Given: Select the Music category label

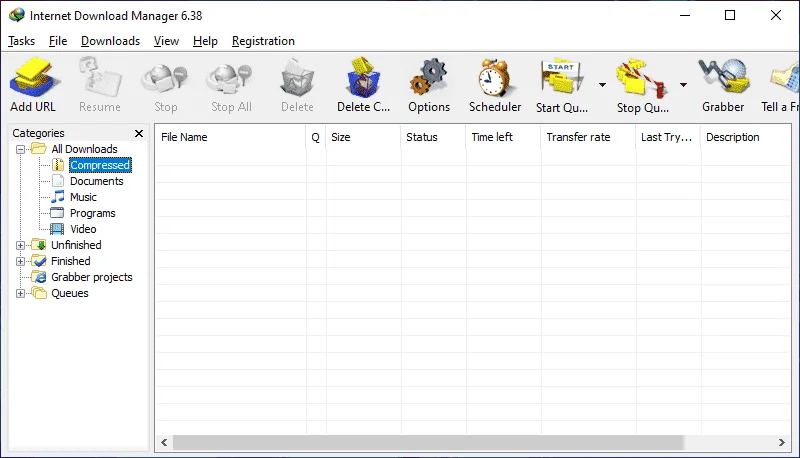Looking at the screenshot, I should [x=83, y=197].
